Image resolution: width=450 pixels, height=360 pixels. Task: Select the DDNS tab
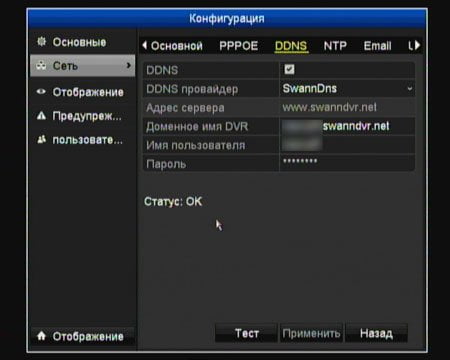point(291,46)
